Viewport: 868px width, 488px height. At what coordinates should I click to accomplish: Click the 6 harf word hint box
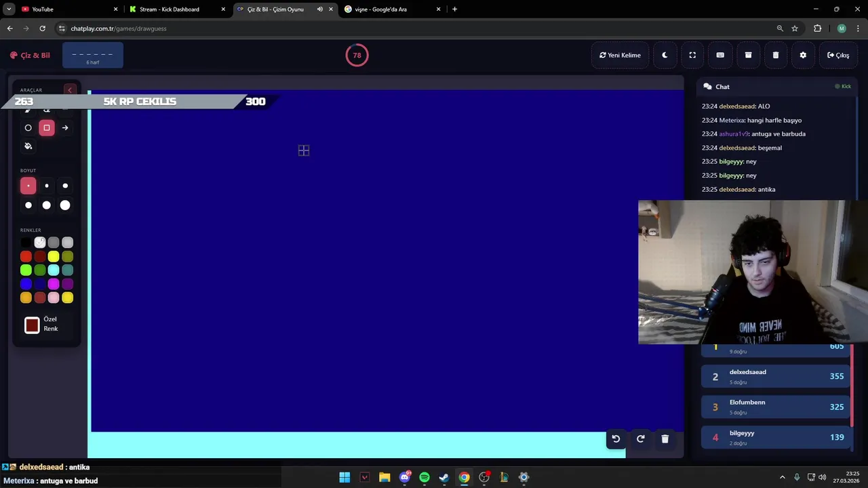(93, 56)
